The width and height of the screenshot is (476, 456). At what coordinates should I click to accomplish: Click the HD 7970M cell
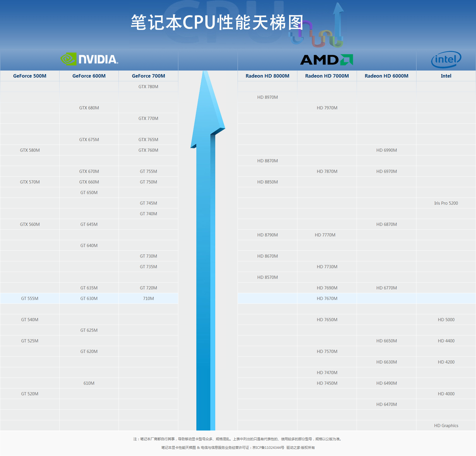click(327, 108)
